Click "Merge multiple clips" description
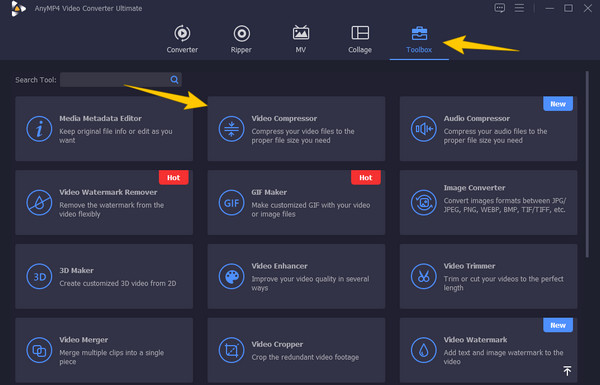600x385 pixels. click(111, 357)
